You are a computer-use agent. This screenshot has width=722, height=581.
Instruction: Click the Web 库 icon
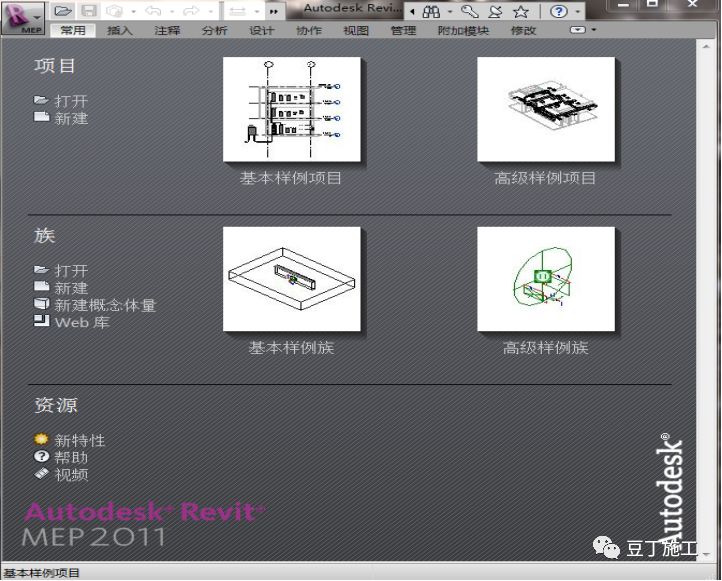(x=41, y=320)
